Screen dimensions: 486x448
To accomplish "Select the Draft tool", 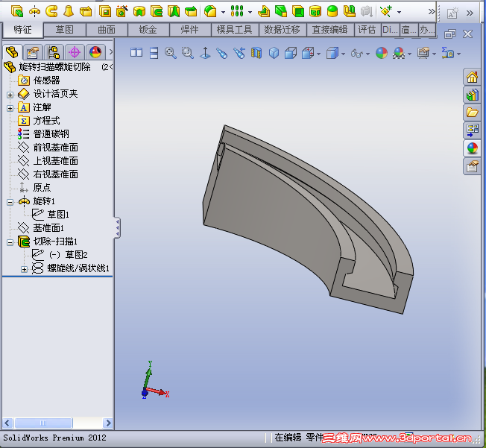I will [x=281, y=11].
